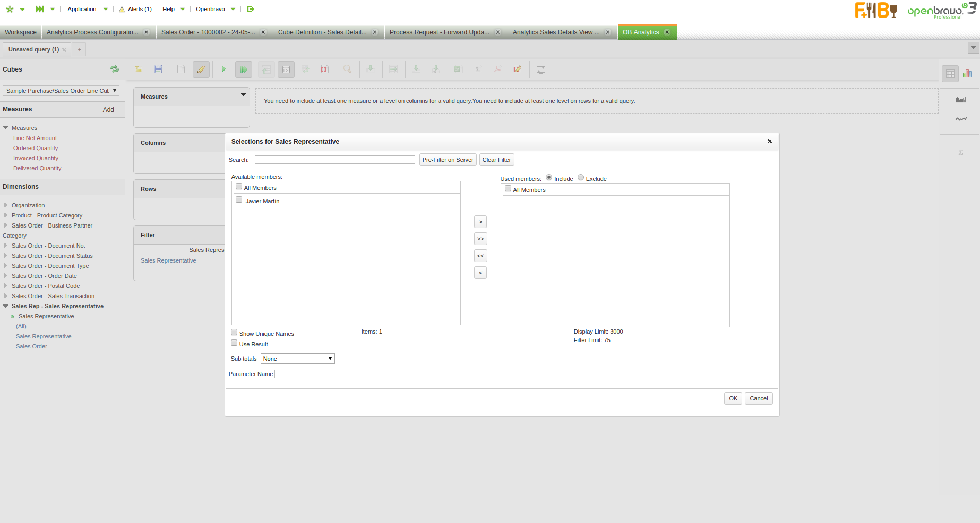This screenshot has height=523, width=980.
Task: Click the move all members right button
Action: (480, 239)
